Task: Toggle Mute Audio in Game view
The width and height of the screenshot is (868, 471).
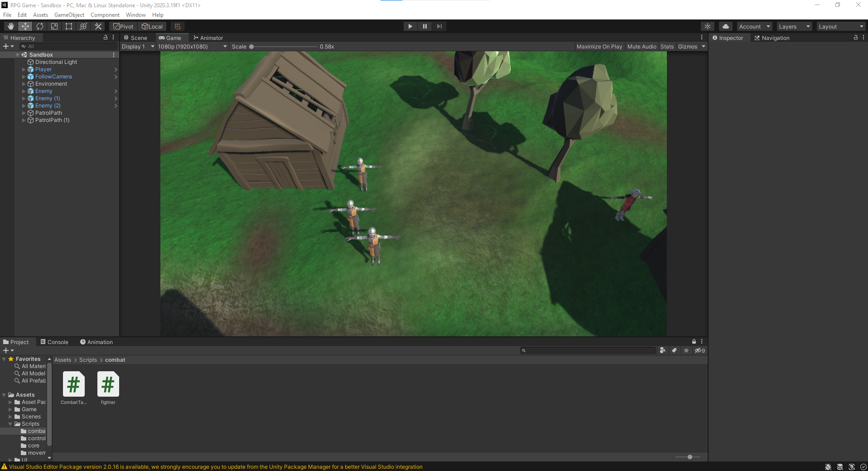Action: (x=641, y=47)
